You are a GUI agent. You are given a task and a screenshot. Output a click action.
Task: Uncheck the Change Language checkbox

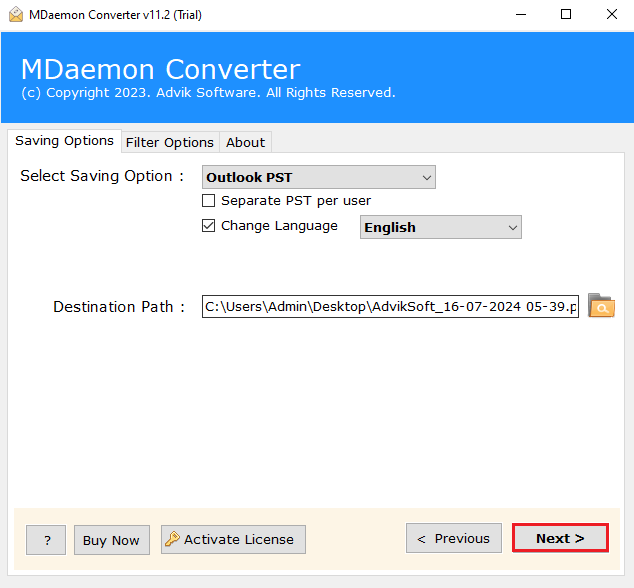[x=208, y=226]
